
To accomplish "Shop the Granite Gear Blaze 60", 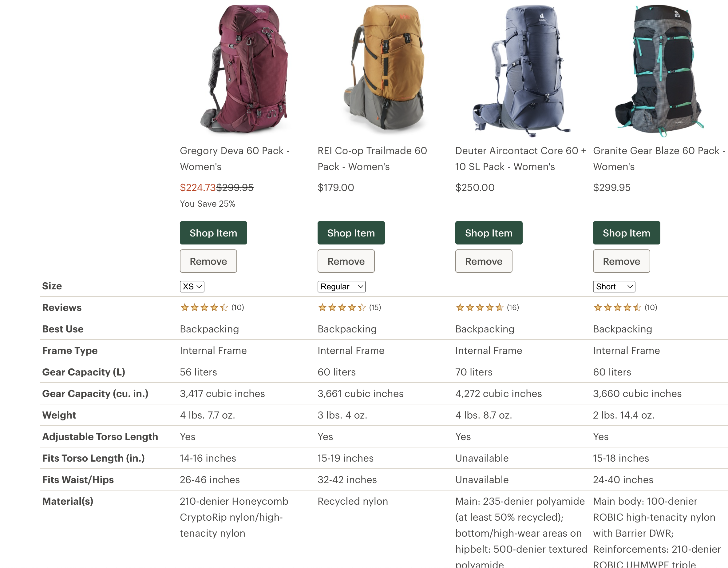I will (626, 233).
